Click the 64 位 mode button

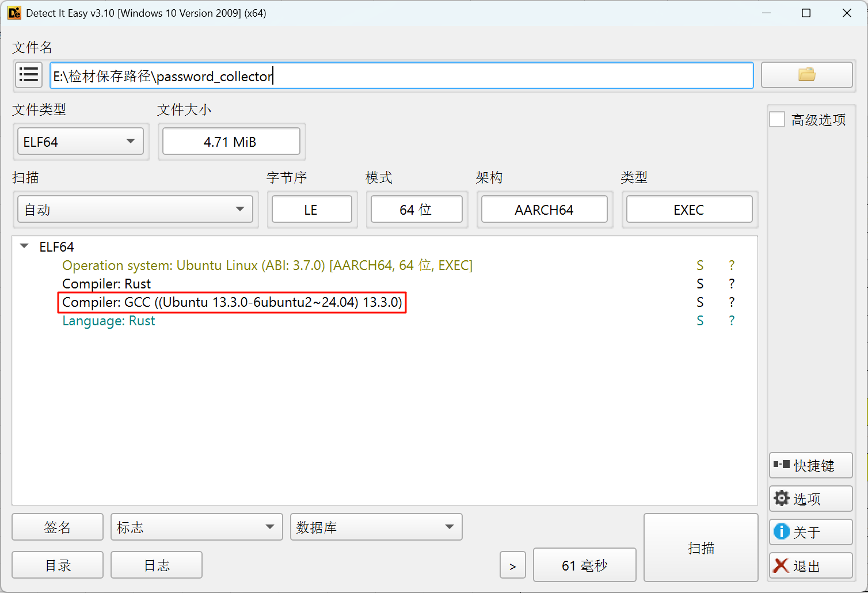coord(417,209)
